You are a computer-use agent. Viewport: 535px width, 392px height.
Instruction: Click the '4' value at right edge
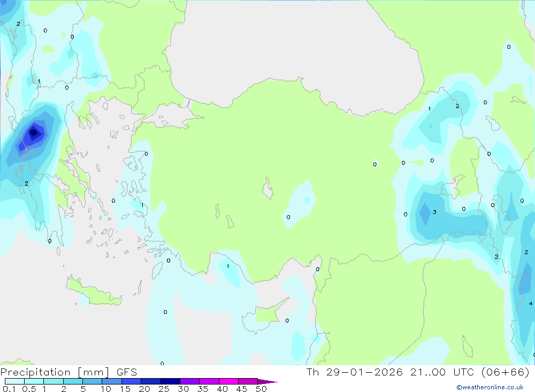pos(531,303)
